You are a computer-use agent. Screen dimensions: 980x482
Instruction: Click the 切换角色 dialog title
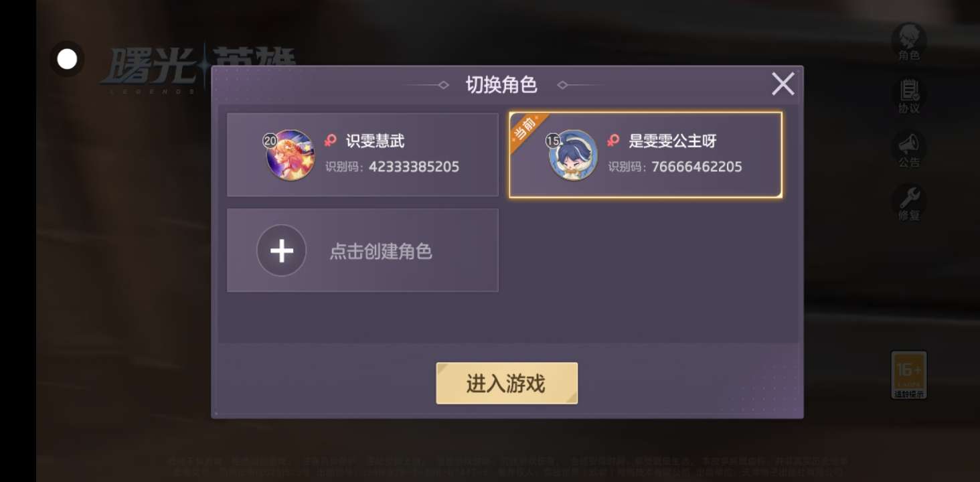pos(501,85)
